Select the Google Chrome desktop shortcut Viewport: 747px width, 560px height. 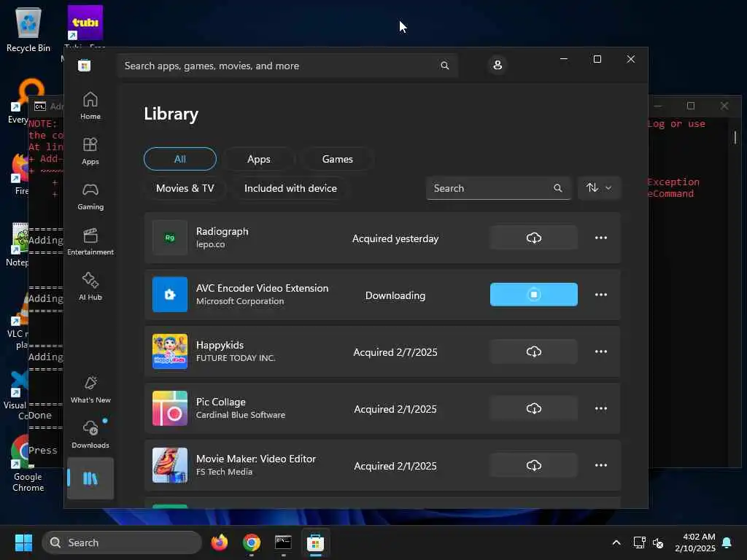point(28,463)
